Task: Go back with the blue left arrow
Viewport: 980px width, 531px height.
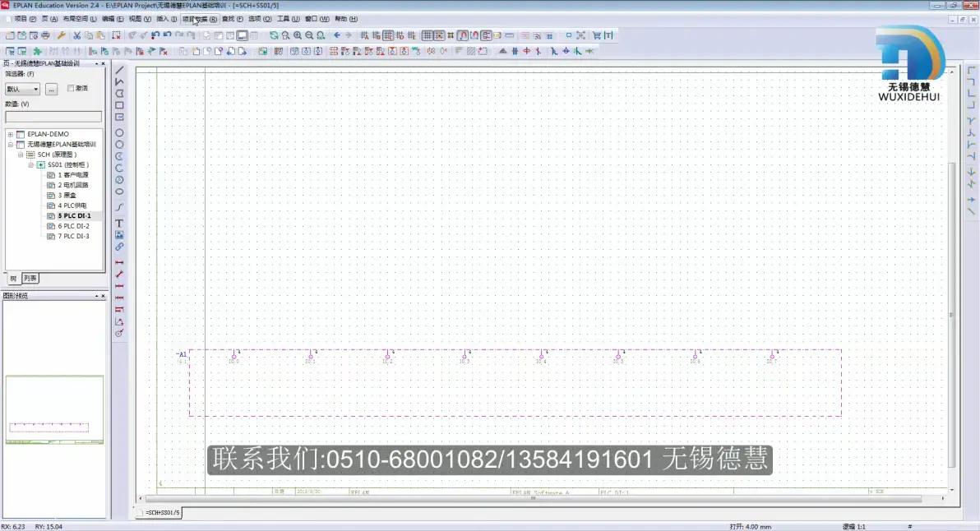Action: click(338, 35)
